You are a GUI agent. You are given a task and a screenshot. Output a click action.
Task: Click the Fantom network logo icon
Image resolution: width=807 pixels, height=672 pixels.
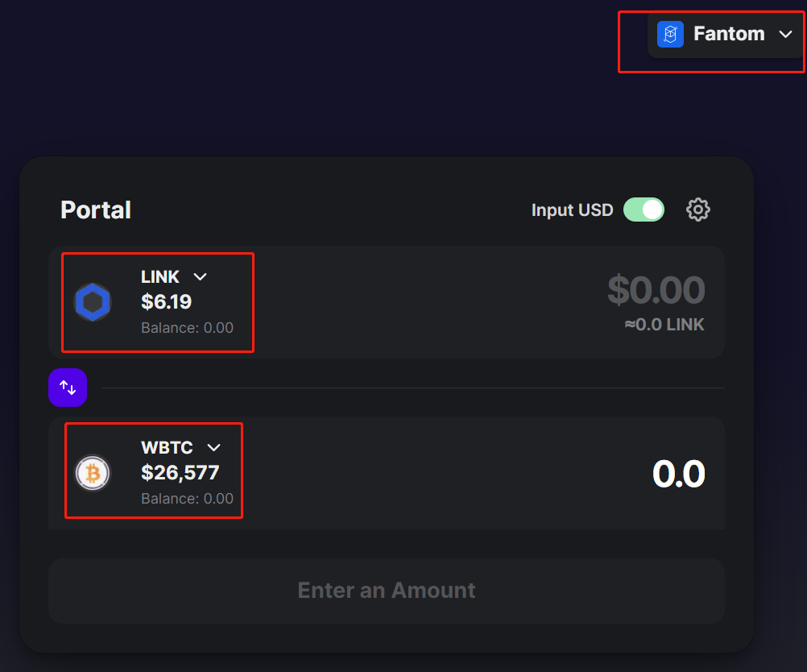[x=670, y=34]
